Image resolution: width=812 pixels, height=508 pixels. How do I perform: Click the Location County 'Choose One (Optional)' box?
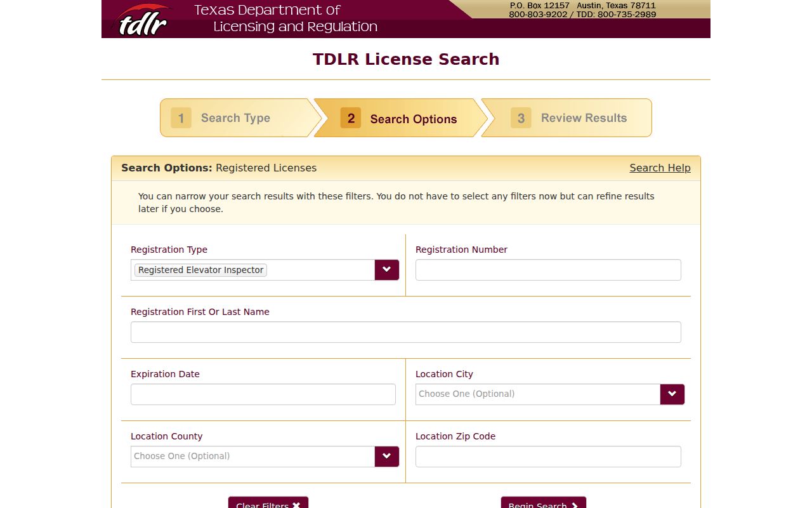click(253, 457)
